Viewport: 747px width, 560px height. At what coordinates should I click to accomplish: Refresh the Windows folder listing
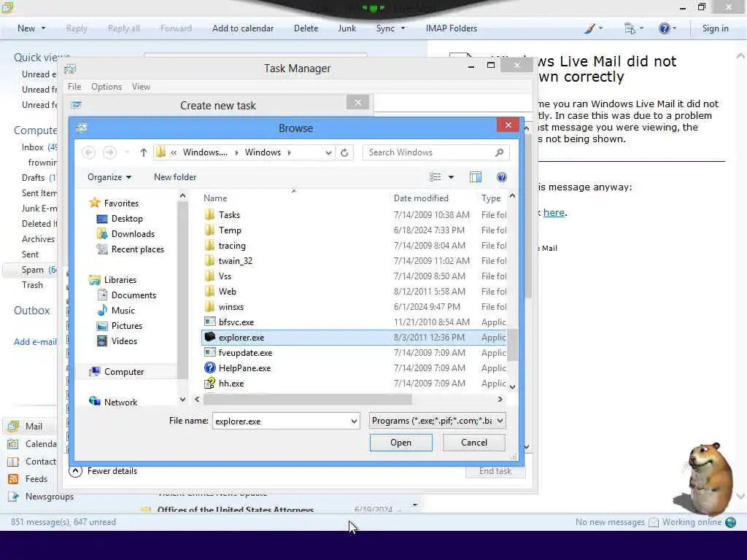pyautogui.click(x=344, y=152)
